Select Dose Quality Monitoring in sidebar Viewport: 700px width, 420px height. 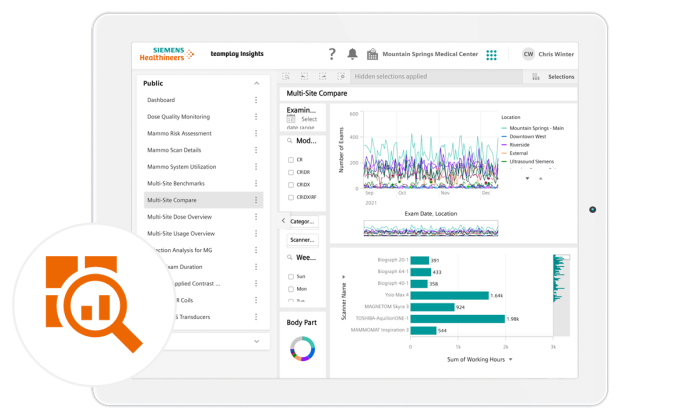pos(178,117)
